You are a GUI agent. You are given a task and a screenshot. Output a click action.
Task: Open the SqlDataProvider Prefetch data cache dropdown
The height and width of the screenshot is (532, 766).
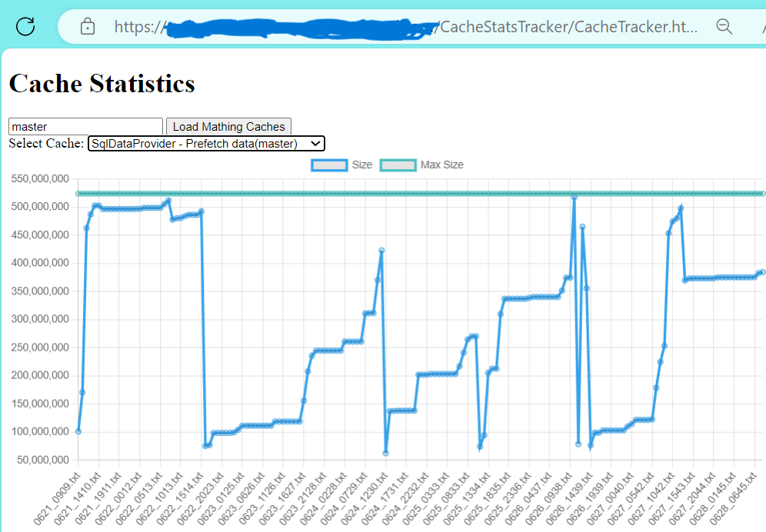(206, 143)
